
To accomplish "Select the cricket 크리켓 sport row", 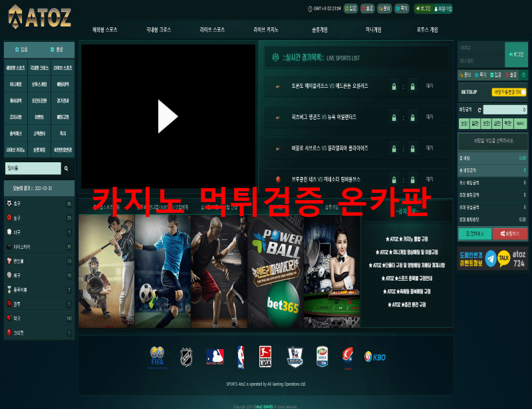I will click(39, 333).
